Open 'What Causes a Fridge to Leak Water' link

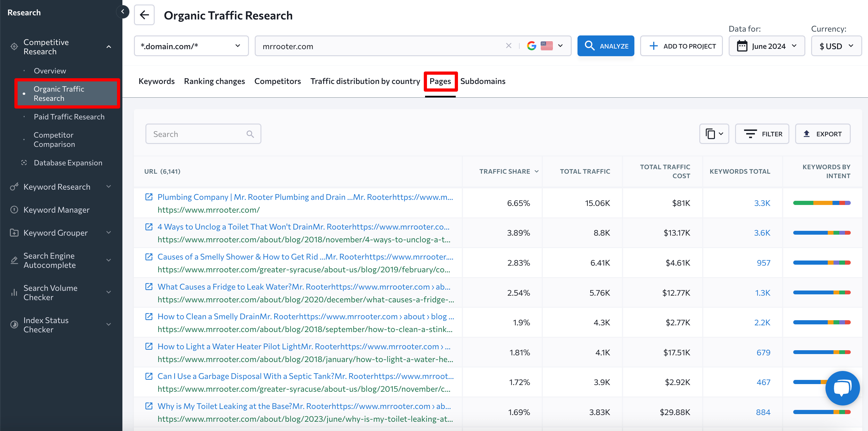point(304,287)
